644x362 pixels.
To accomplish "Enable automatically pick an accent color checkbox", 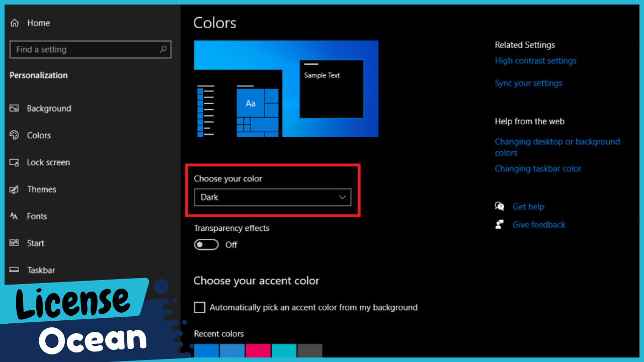I will 199,307.
